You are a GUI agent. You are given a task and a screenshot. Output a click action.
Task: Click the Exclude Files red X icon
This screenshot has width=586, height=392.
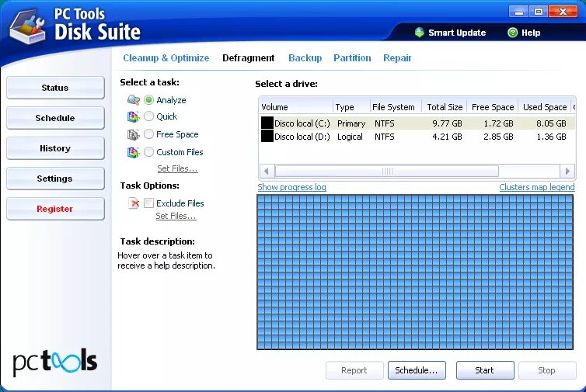click(134, 203)
